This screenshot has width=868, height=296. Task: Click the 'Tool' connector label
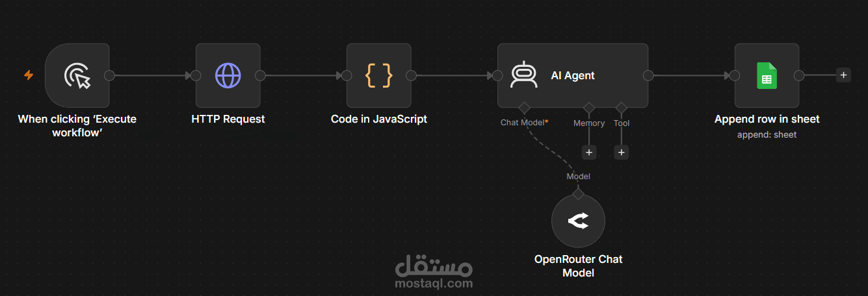[622, 123]
